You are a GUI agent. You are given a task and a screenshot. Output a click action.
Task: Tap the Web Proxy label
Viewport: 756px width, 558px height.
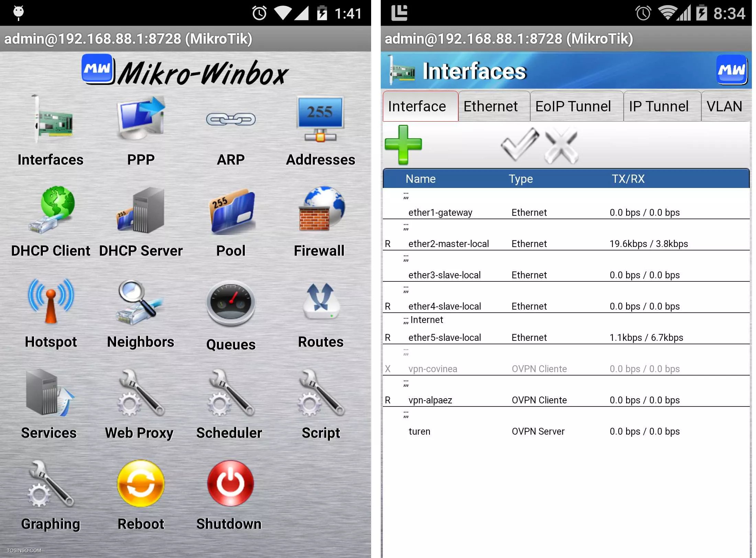tap(139, 433)
